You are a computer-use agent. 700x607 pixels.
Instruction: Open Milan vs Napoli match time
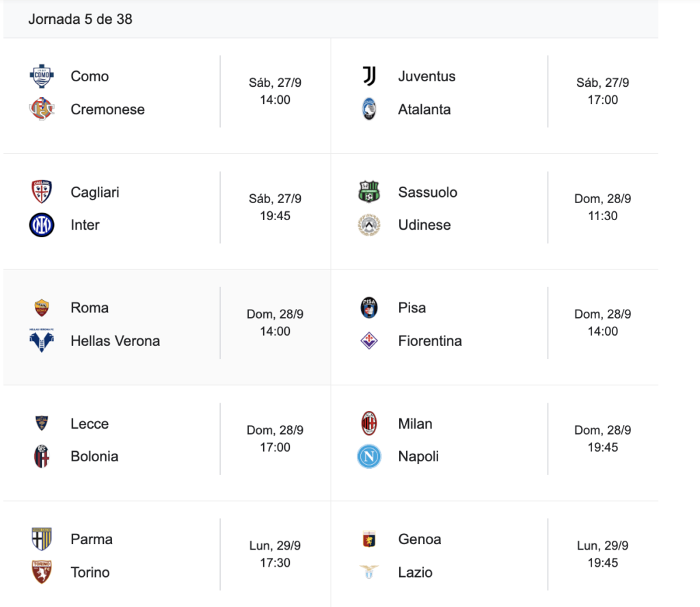[602, 447]
